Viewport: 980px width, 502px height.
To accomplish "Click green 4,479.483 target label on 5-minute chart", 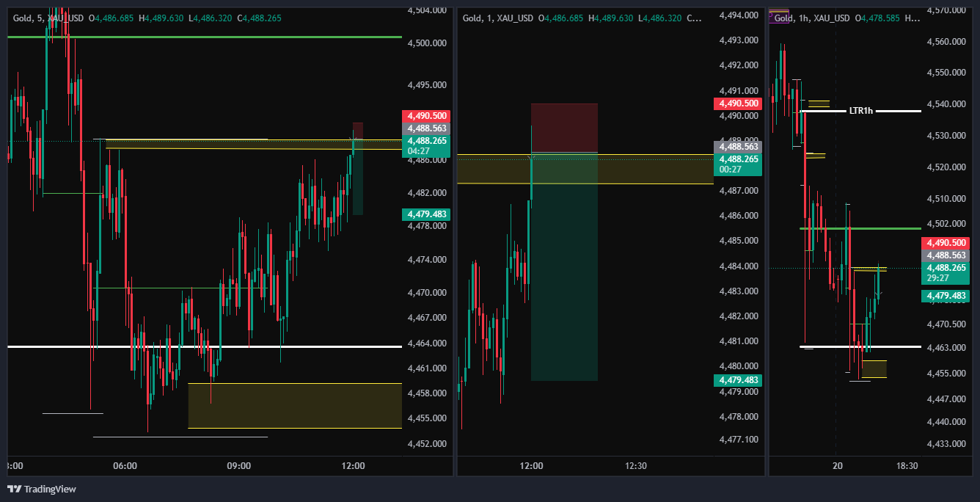I will pos(425,214).
